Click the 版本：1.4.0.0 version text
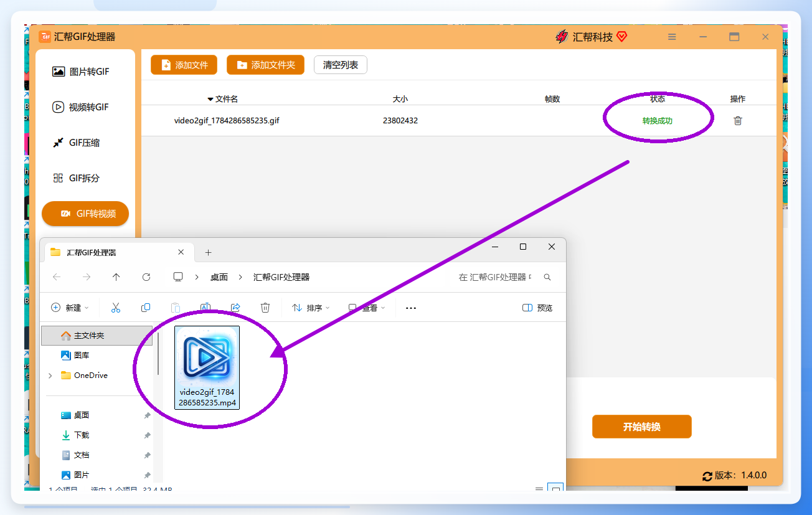 [741, 475]
